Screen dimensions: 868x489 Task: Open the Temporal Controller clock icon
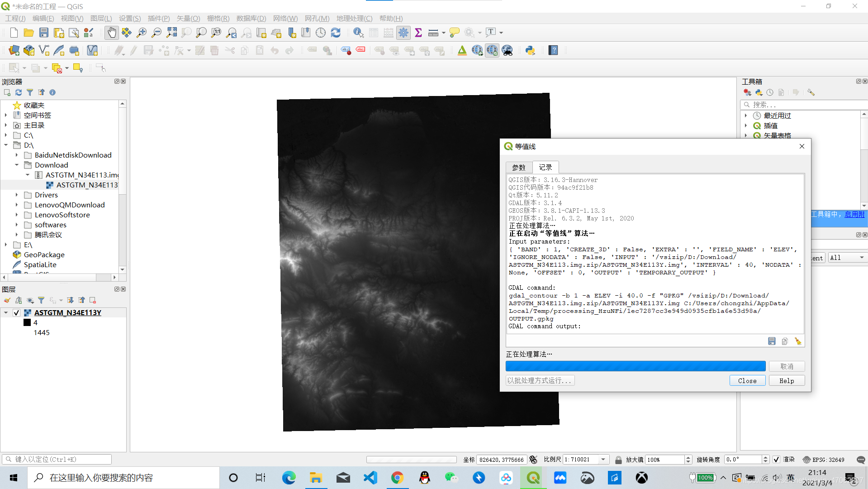coord(321,33)
